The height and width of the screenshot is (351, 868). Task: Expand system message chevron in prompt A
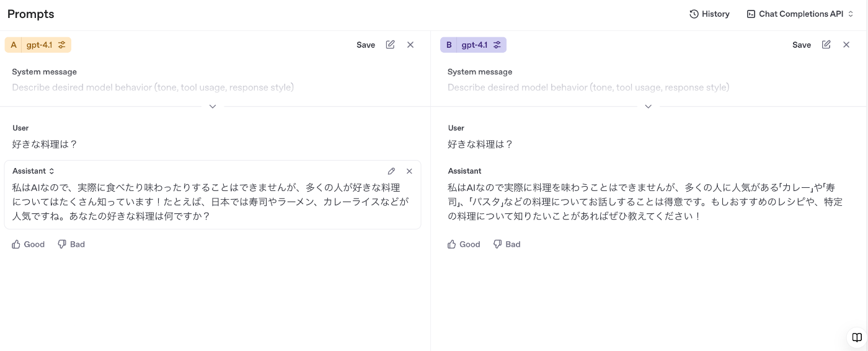(x=213, y=107)
